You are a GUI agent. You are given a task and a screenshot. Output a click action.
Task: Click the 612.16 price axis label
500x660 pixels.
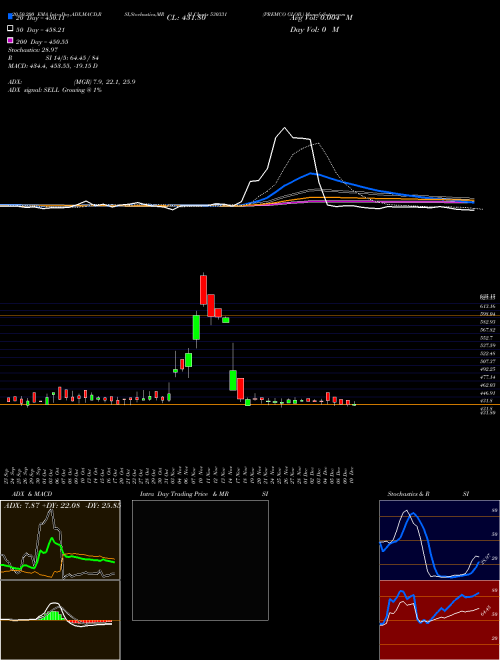point(488,306)
